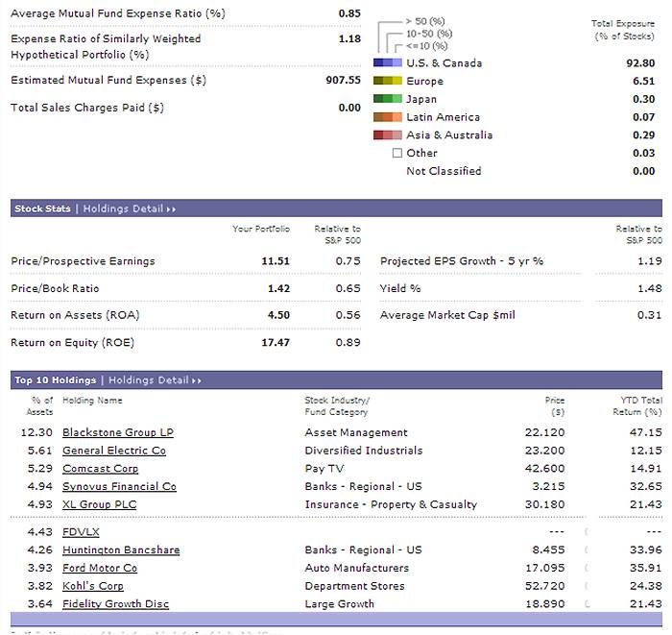Image resolution: width=672 pixels, height=635 pixels.
Task: Click the Japan green color swatch
Action: coord(388,99)
